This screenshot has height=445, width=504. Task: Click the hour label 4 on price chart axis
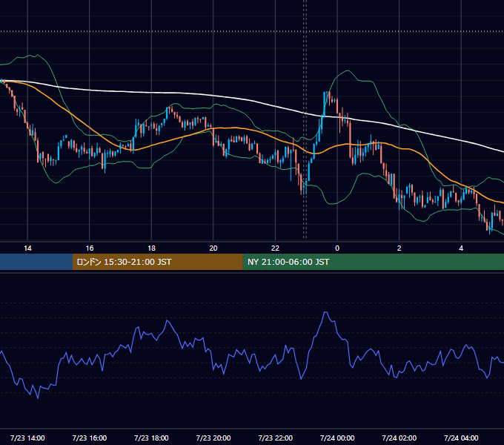click(461, 248)
